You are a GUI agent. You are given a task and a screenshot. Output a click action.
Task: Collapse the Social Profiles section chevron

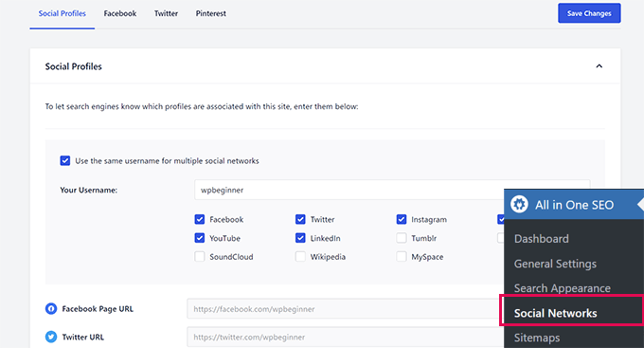point(599,66)
